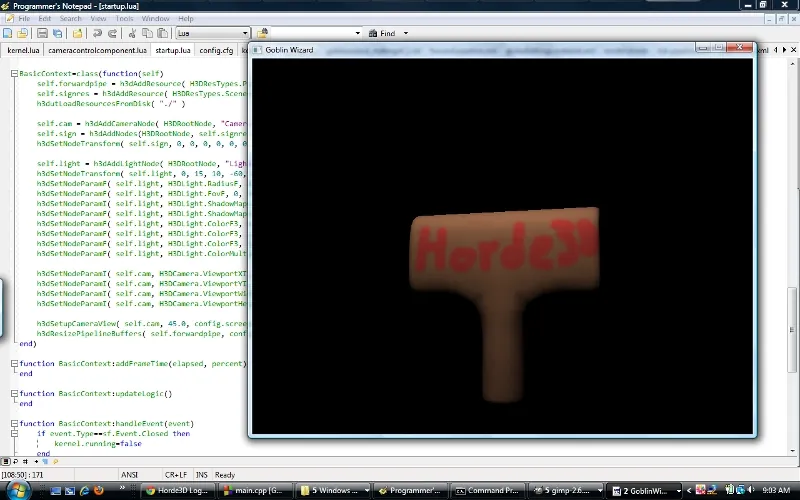800x500 pixels.
Task: Show hidden system tray icons arrow
Action: pyautogui.click(x=689, y=491)
